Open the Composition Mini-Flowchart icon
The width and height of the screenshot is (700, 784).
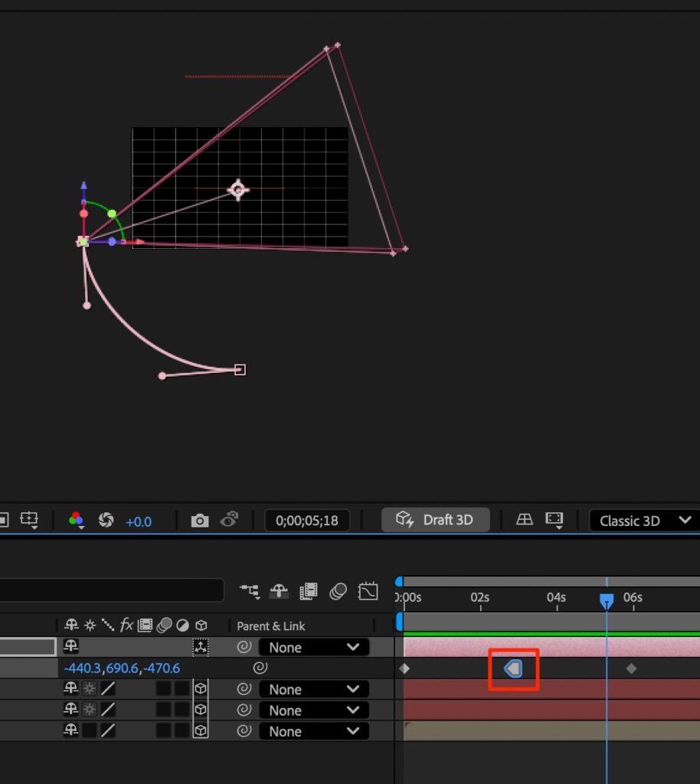click(250, 591)
